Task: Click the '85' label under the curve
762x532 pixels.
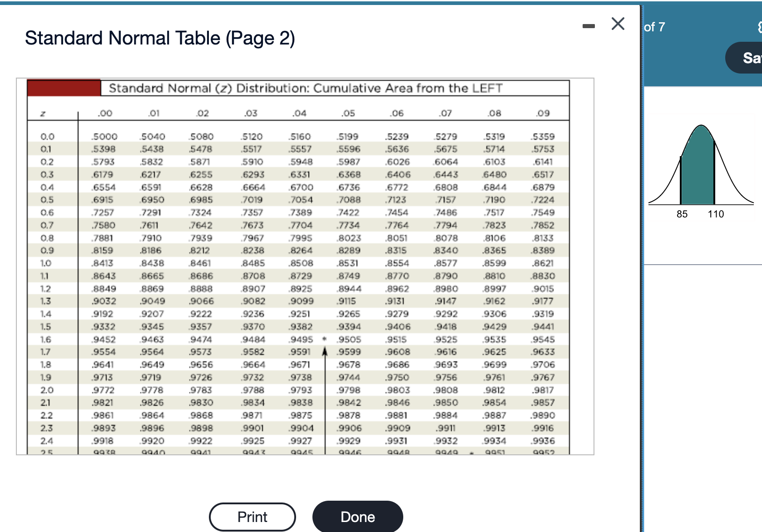Action: (x=682, y=214)
